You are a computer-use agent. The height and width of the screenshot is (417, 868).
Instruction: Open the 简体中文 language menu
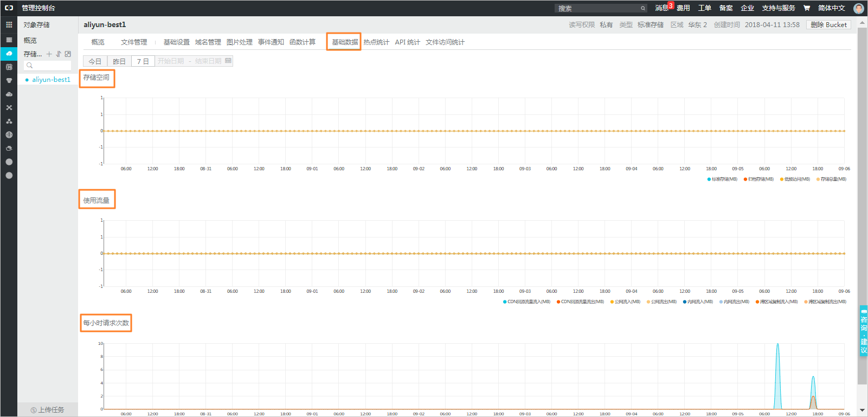coord(831,8)
